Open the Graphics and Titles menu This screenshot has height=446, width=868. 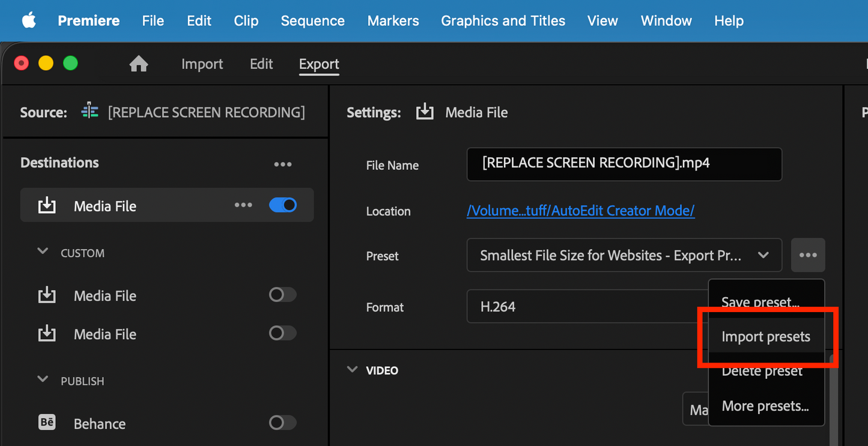503,20
